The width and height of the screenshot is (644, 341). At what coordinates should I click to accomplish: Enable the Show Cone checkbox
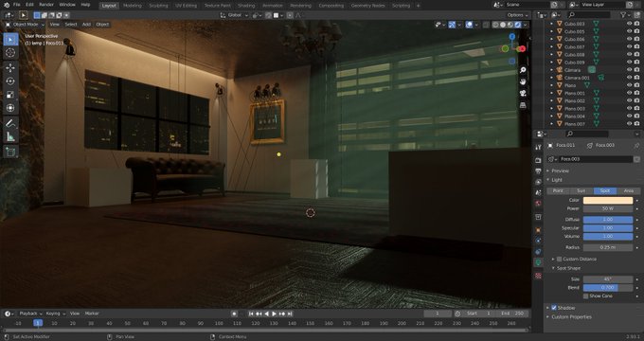585,296
